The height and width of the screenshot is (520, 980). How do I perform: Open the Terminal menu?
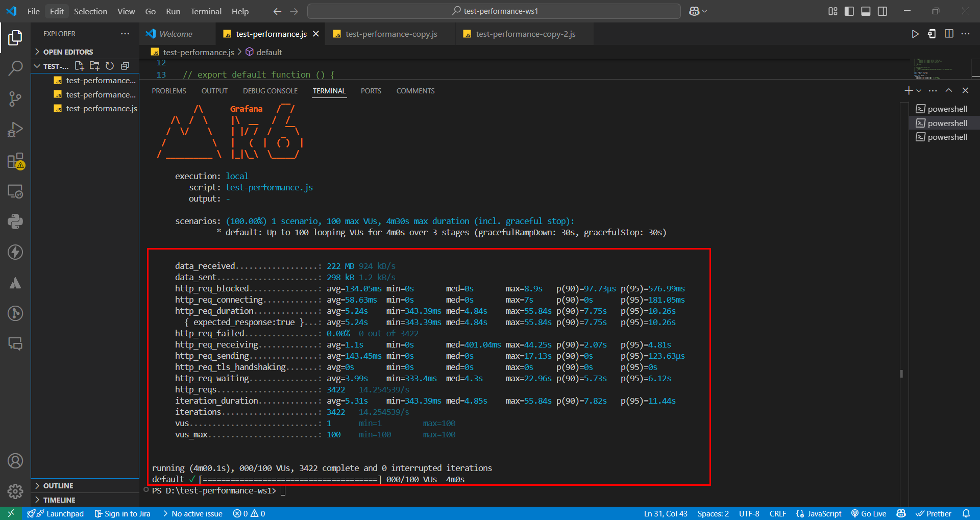(x=206, y=11)
